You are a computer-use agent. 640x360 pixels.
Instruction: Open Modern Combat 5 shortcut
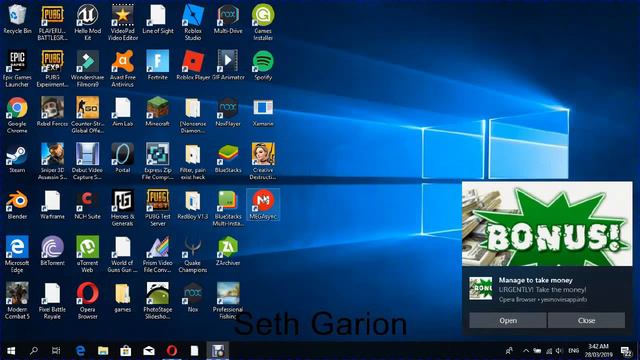click(x=17, y=301)
